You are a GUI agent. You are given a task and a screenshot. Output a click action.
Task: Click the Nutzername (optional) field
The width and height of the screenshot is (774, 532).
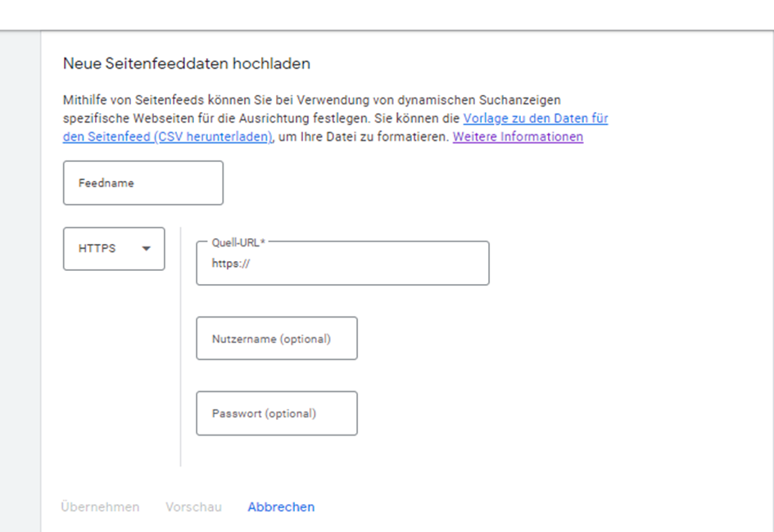277,338
